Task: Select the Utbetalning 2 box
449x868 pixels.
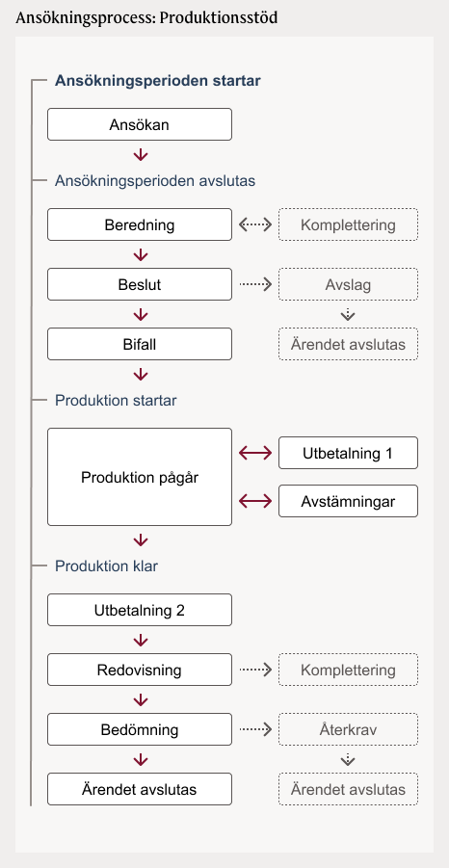Action: (140, 610)
